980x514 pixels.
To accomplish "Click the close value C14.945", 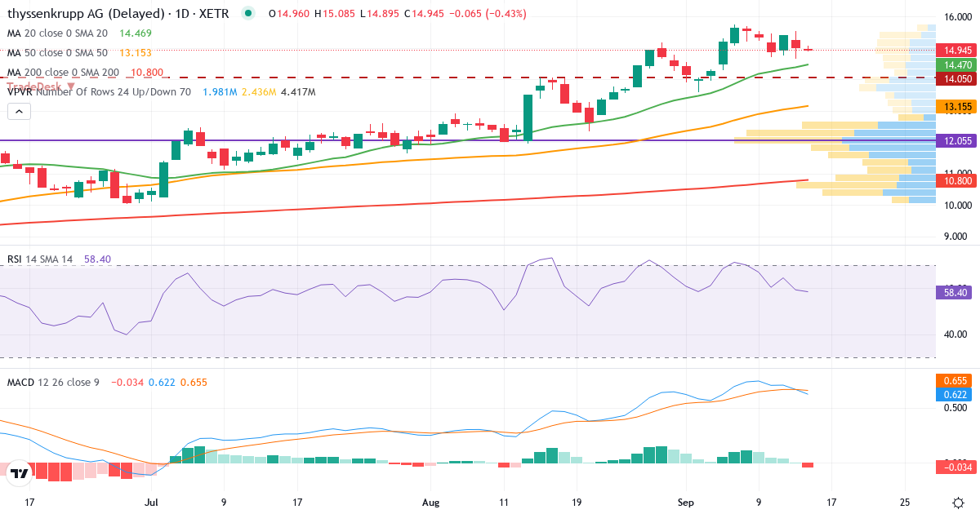I will click(x=424, y=14).
